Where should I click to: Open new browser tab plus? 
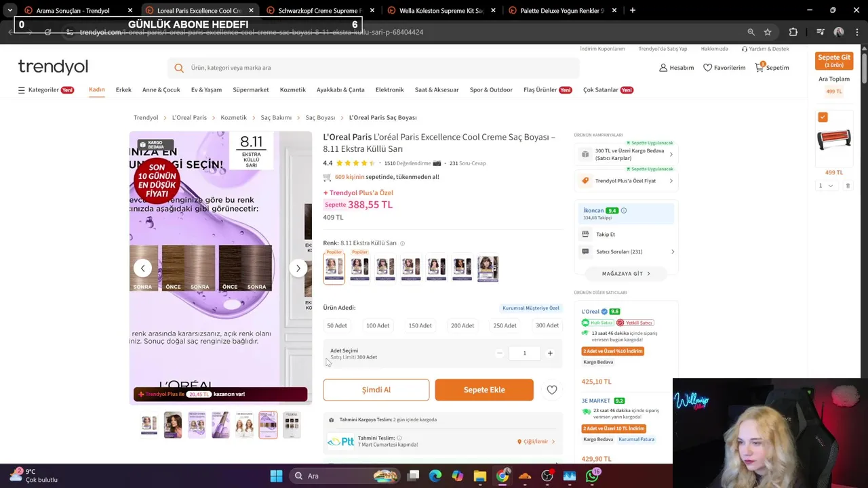632,10
